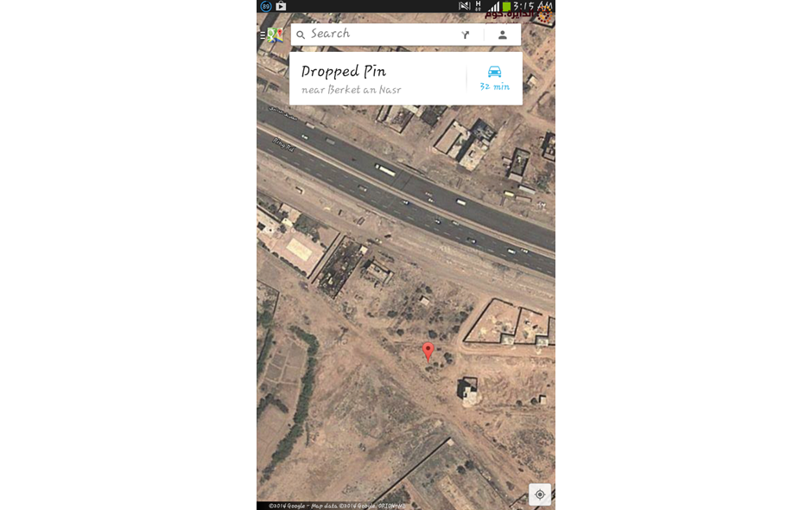Viewport: 812px width, 510px height.
Task: Open the Dropped Pin info card
Action: [405, 79]
